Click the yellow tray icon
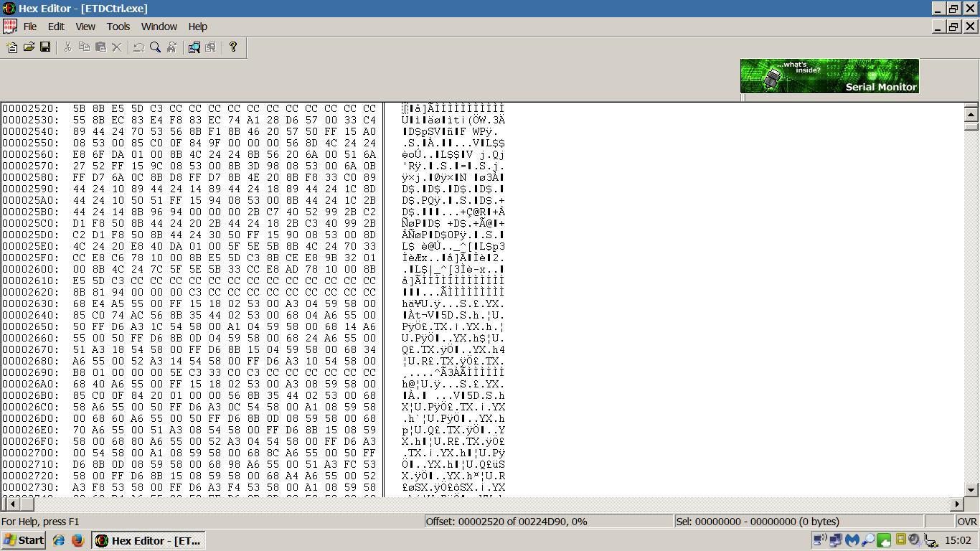Viewport: 980px width, 551px height. (x=900, y=540)
